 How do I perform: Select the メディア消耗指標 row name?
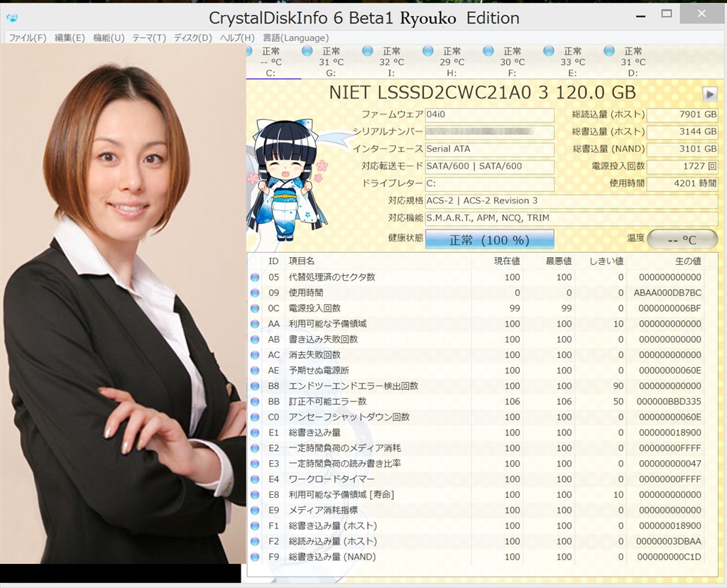(x=323, y=511)
